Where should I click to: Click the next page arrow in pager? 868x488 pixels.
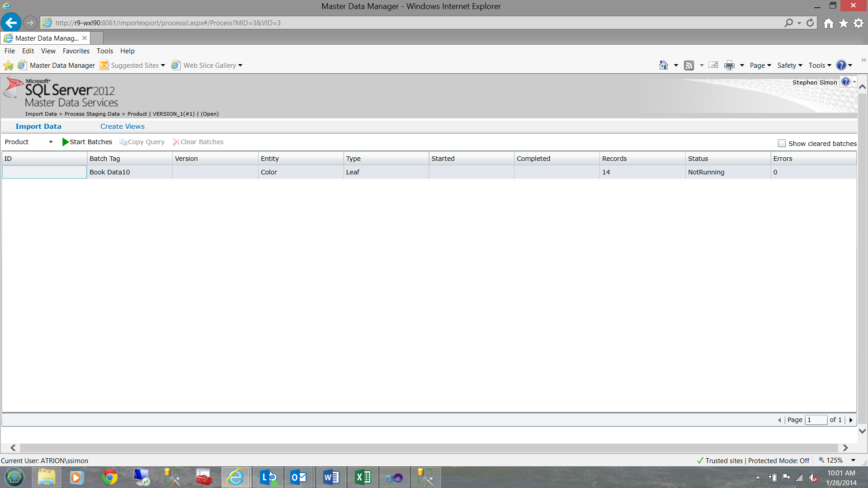click(851, 420)
